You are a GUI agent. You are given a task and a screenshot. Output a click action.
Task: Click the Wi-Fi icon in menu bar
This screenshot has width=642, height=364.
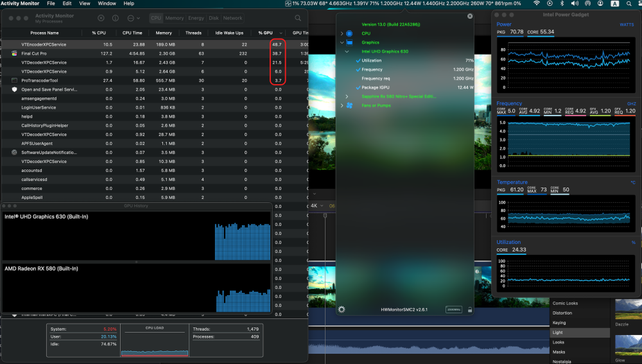pos(536,3)
